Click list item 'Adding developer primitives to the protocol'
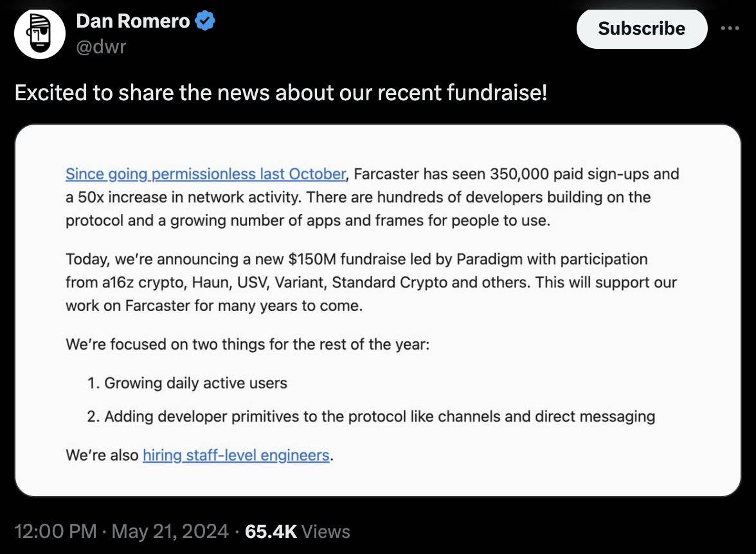Image resolution: width=756 pixels, height=554 pixels. coord(371,416)
